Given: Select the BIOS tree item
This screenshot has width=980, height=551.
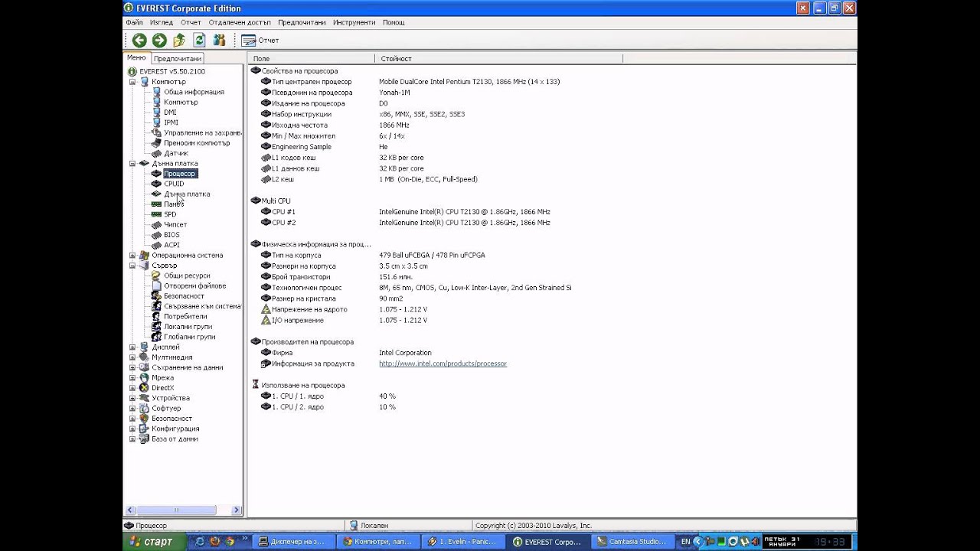Looking at the screenshot, I should click(x=171, y=235).
